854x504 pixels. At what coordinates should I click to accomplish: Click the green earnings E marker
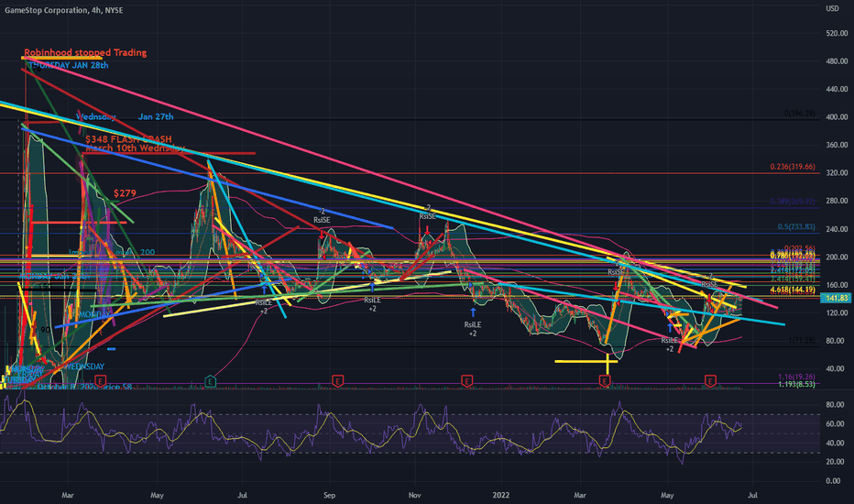click(x=210, y=381)
